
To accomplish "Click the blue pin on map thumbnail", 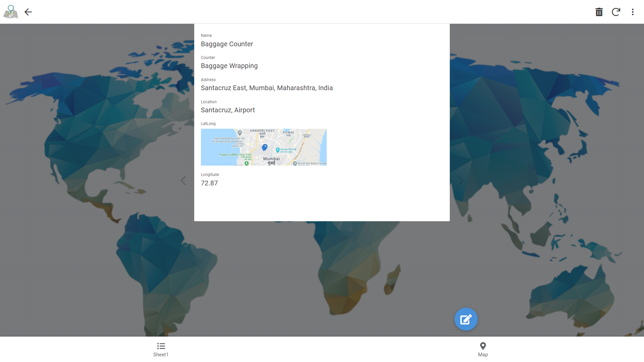I will point(265,147).
